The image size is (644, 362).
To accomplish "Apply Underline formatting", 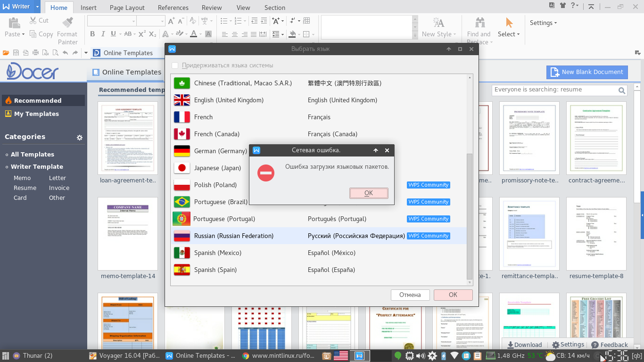I will (113, 34).
